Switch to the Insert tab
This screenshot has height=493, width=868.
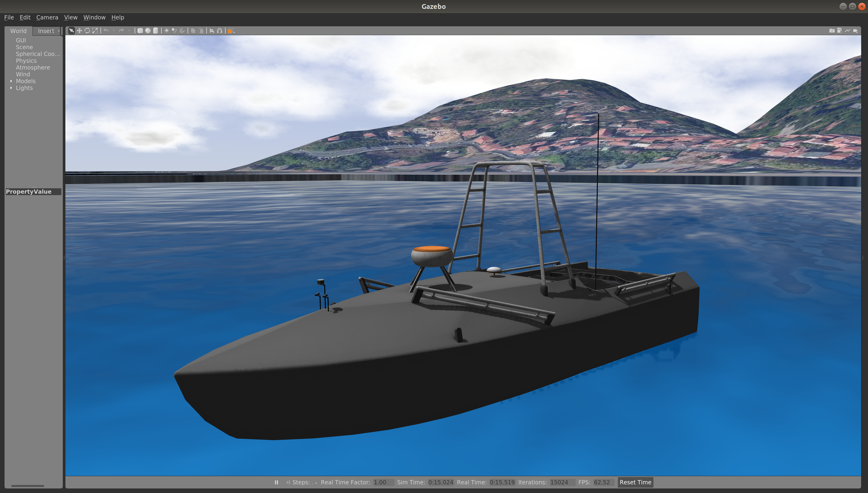46,31
